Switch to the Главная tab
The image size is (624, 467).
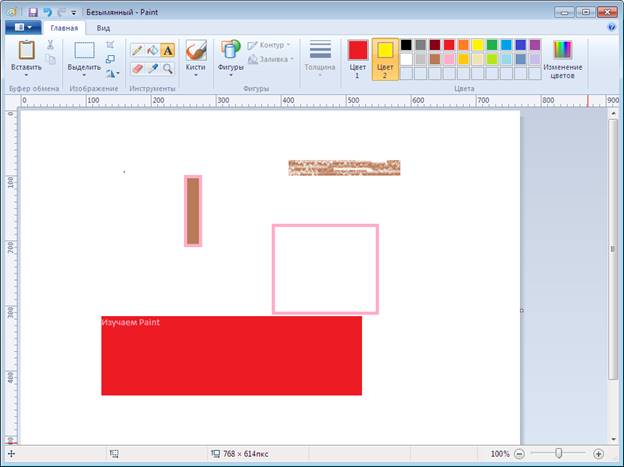pyautogui.click(x=64, y=28)
